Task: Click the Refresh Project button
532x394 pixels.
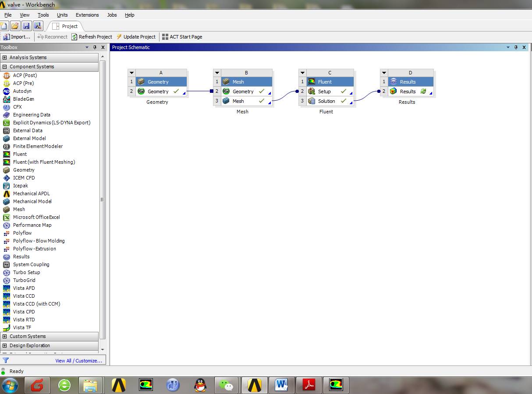Action: (x=92, y=37)
